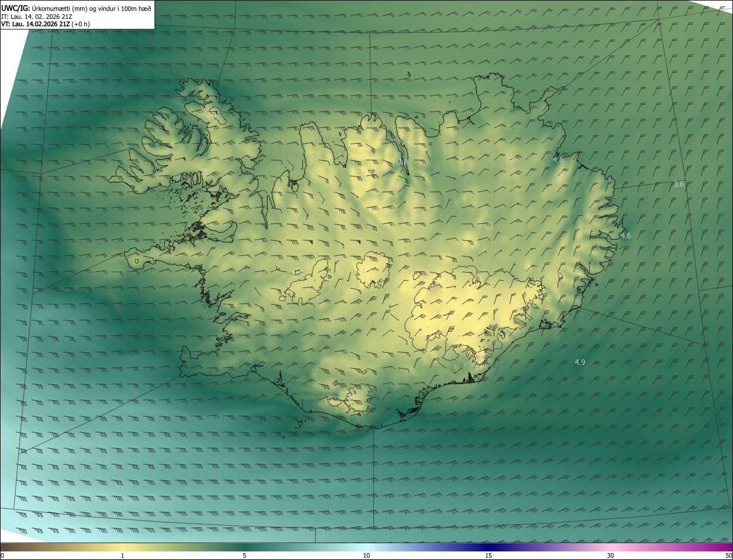Screen dimensions: 733x560
Task: Click the 3.8 value label on the map
Action: point(403,162)
